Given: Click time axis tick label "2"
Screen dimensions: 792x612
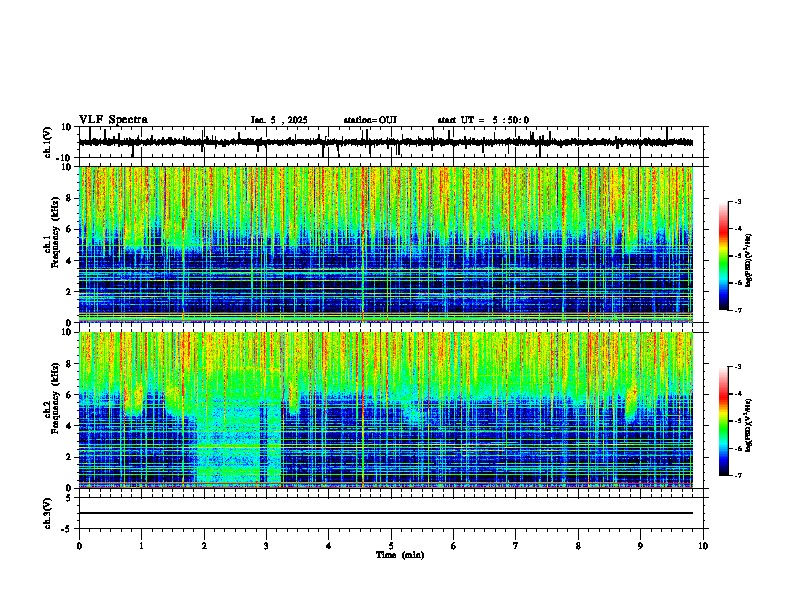Looking at the screenshot, I should click(x=204, y=546).
